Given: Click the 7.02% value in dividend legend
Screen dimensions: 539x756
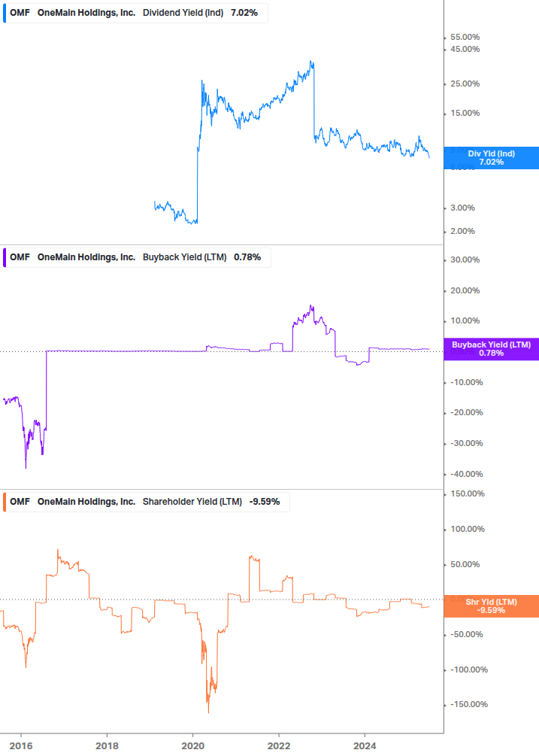Looking at the screenshot, I should click(244, 13).
